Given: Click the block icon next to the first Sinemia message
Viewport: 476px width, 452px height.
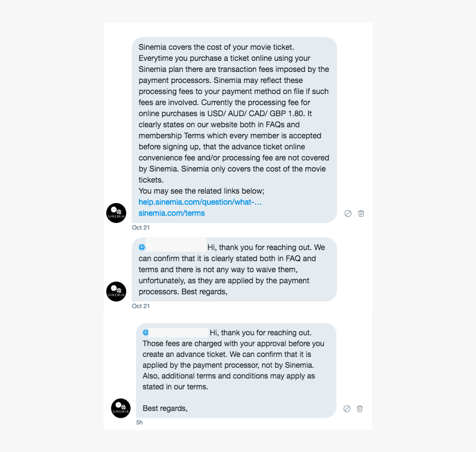Looking at the screenshot, I should coord(348,214).
